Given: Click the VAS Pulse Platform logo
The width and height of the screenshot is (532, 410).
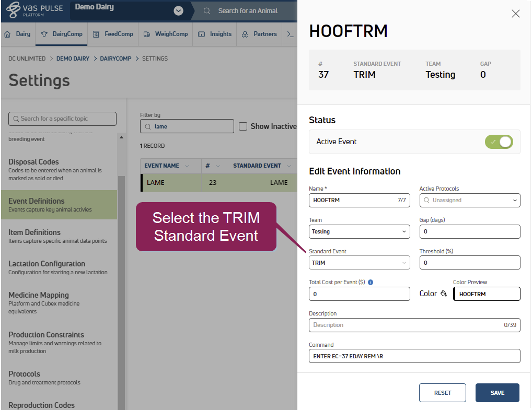Looking at the screenshot, I should (x=34, y=10).
